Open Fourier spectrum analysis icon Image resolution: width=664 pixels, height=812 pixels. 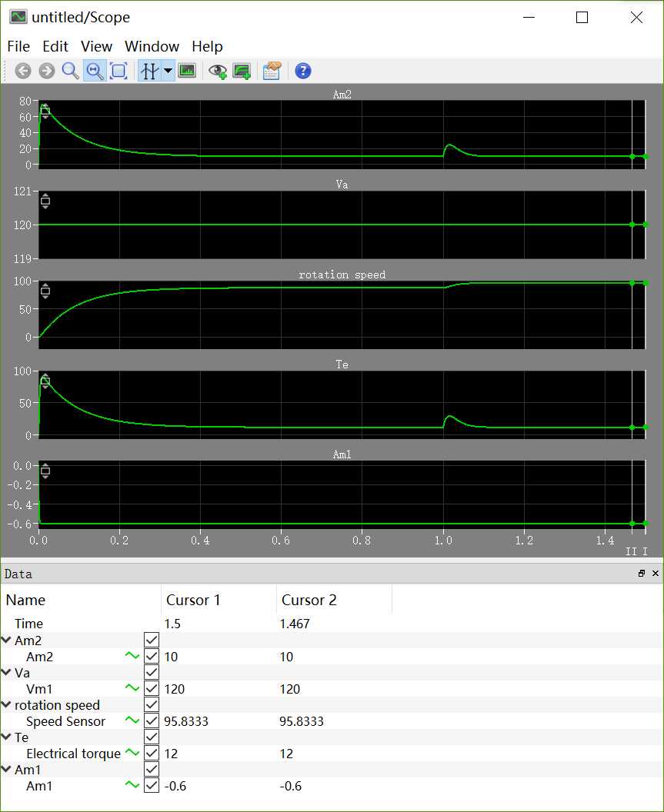[187, 71]
